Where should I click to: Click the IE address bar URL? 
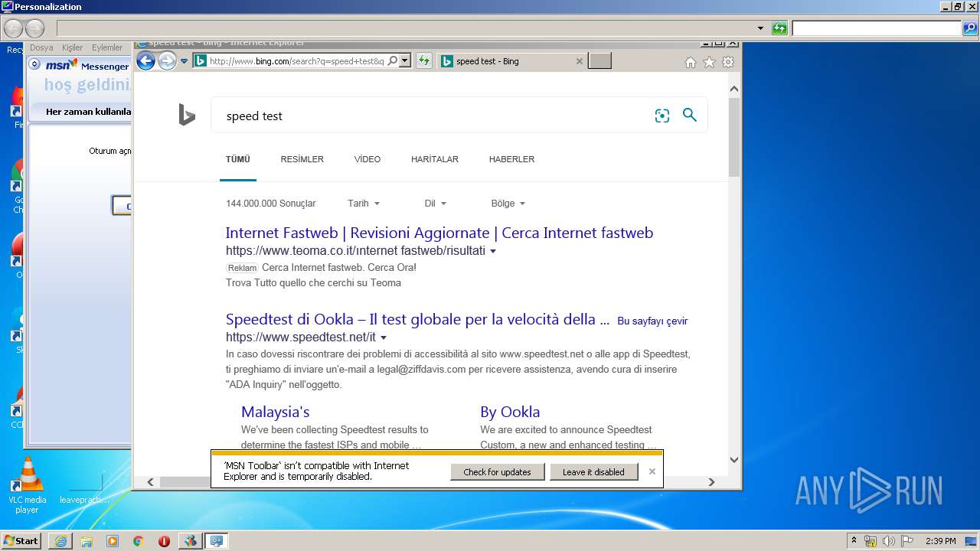(x=296, y=61)
